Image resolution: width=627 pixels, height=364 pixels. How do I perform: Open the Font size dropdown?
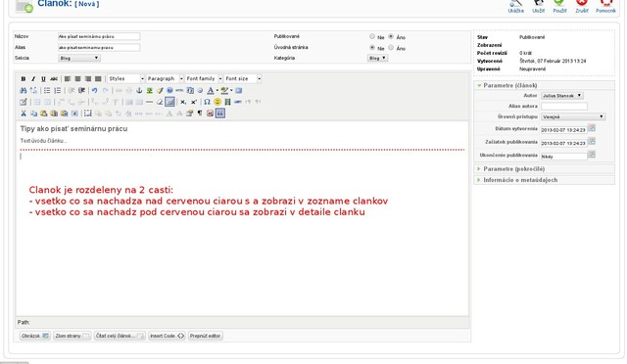tap(242, 78)
